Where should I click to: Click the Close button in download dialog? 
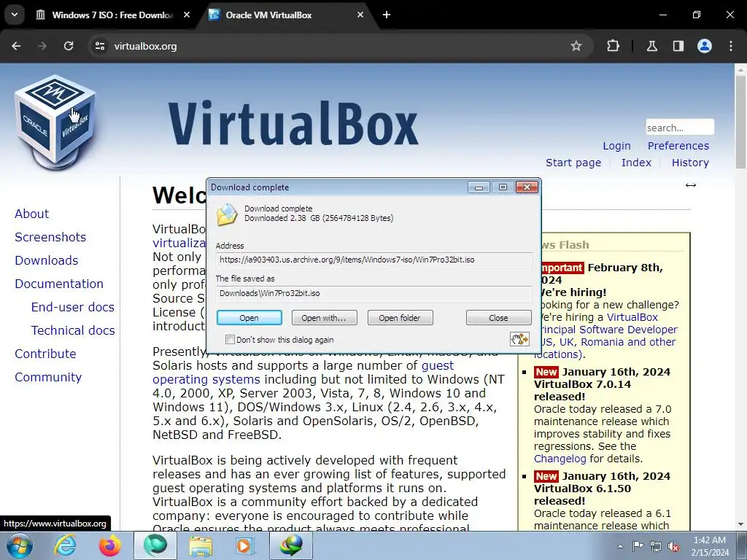click(498, 318)
